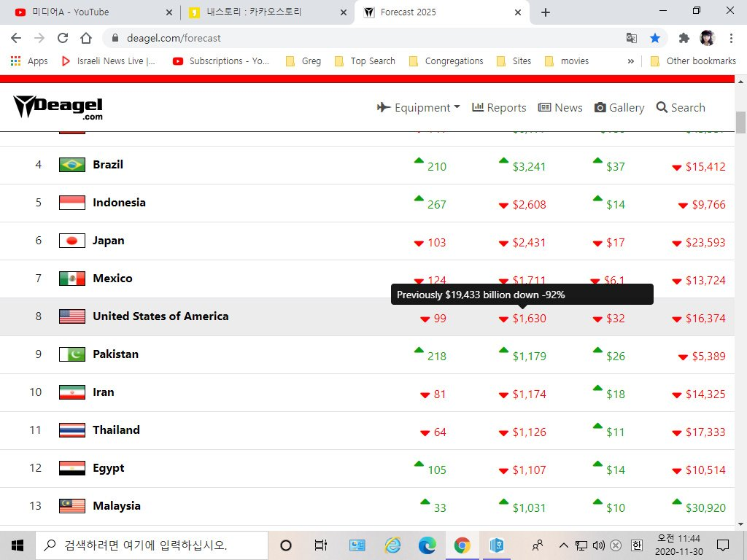Bookmark this page with the star icon
This screenshot has width=747, height=560.
tap(655, 38)
